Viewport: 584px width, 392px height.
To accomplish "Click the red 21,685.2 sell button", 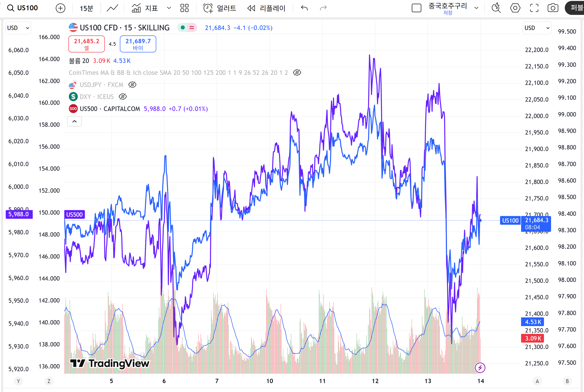I will pos(86,44).
